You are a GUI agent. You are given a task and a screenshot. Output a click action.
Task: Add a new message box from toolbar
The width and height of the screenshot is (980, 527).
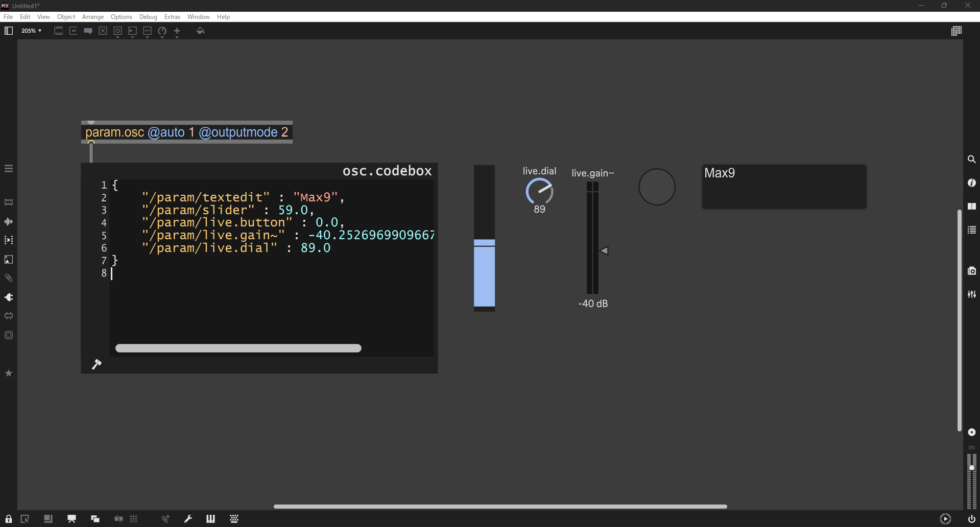point(74,31)
